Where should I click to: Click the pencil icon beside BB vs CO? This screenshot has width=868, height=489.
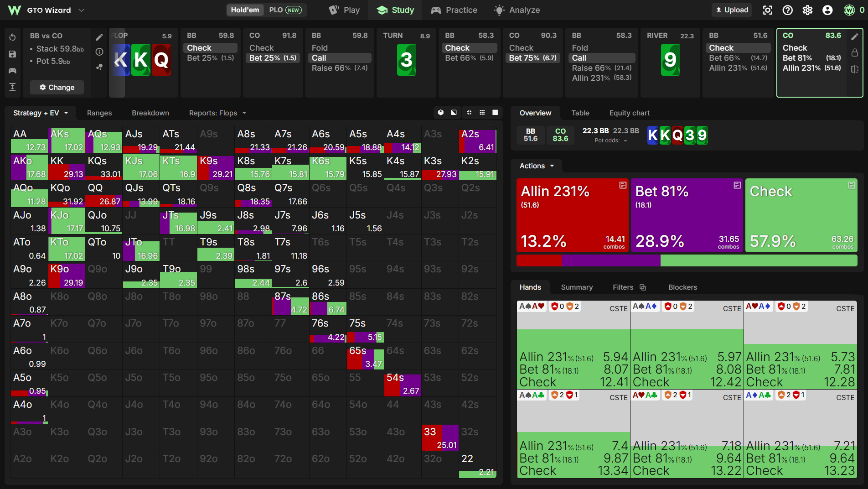99,37
